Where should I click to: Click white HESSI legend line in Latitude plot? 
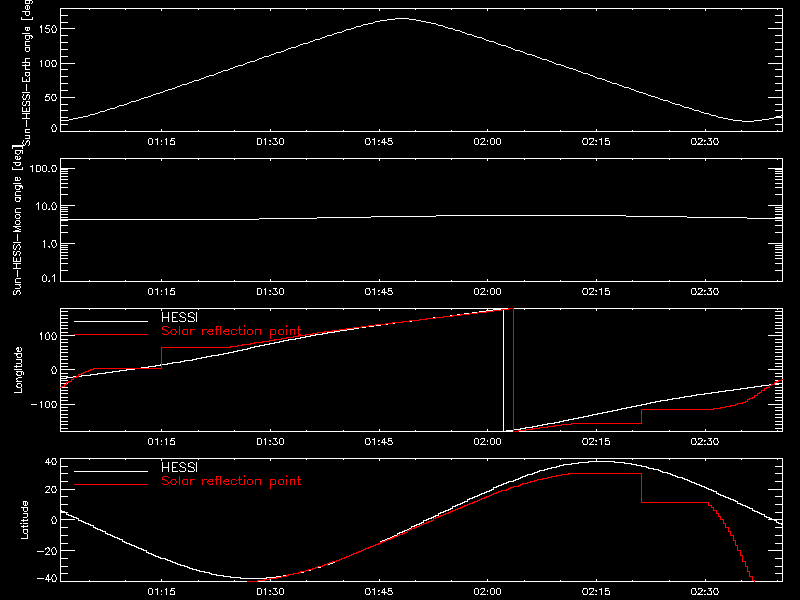(111, 471)
